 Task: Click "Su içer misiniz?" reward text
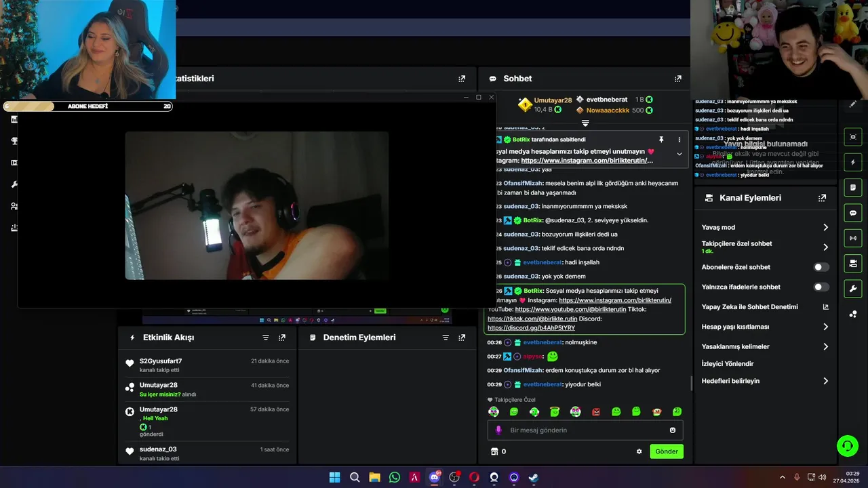(x=160, y=394)
